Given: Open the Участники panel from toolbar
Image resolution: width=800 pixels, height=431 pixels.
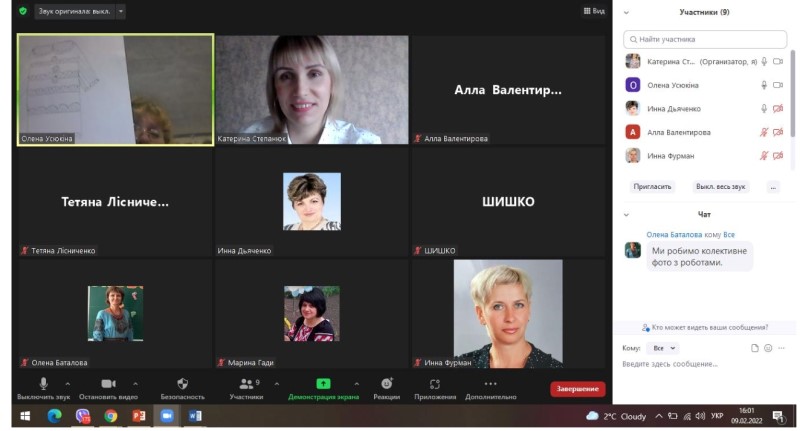Looking at the screenshot, I should 246,384.
